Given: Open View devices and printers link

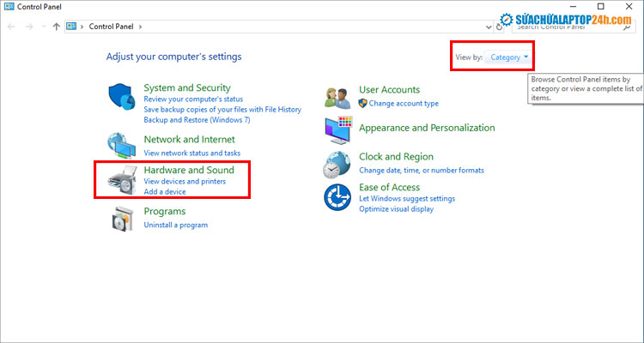Looking at the screenshot, I should coord(185,182).
